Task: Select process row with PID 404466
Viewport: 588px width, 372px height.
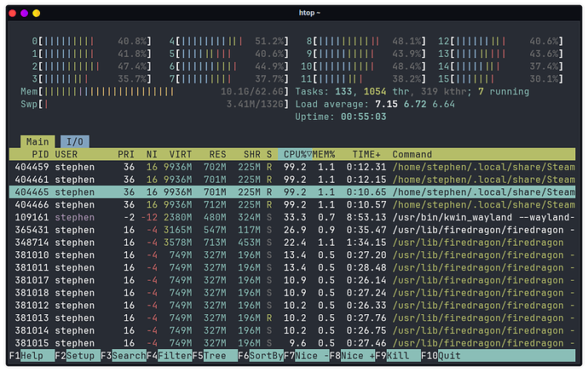Action: coord(292,205)
